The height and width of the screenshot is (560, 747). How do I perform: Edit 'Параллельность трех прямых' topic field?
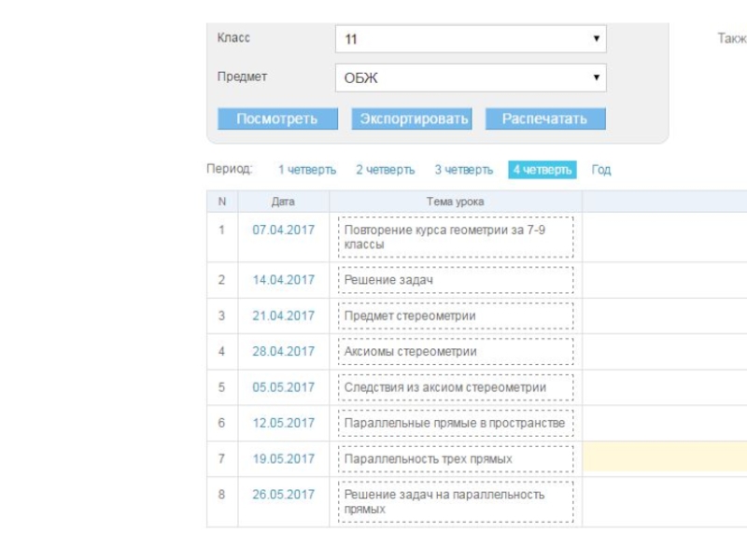click(x=456, y=459)
